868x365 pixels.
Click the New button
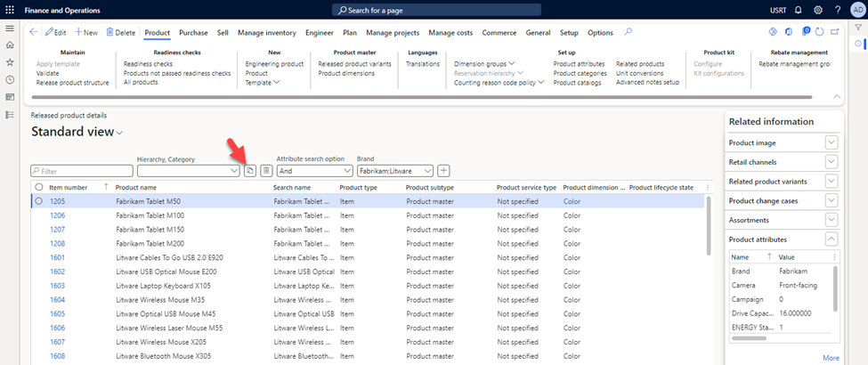pos(86,33)
